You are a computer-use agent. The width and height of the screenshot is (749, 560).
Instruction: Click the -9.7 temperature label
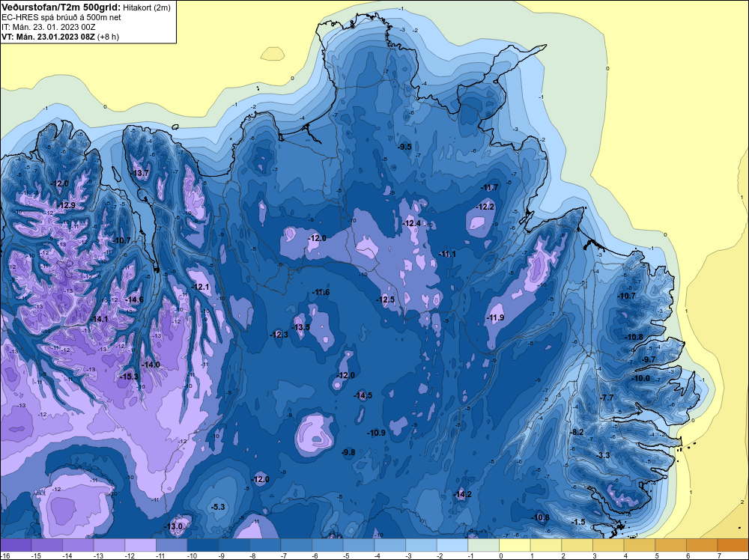(x=649, y=359)
